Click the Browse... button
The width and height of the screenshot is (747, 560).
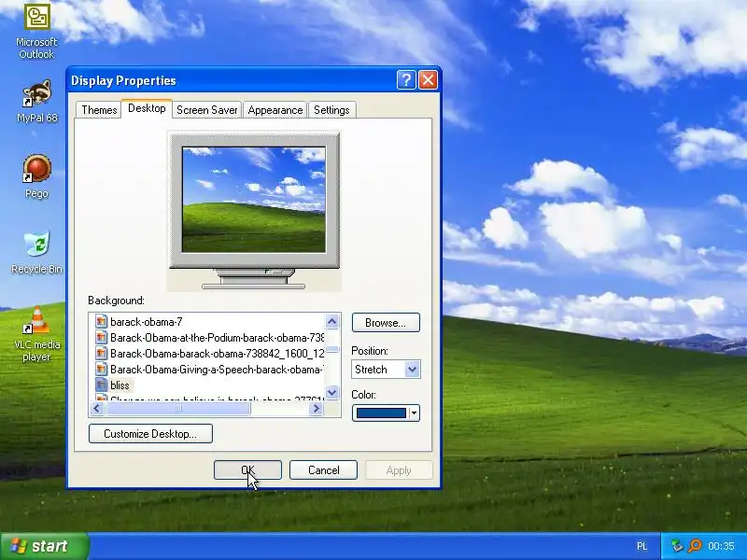[386, 322]
